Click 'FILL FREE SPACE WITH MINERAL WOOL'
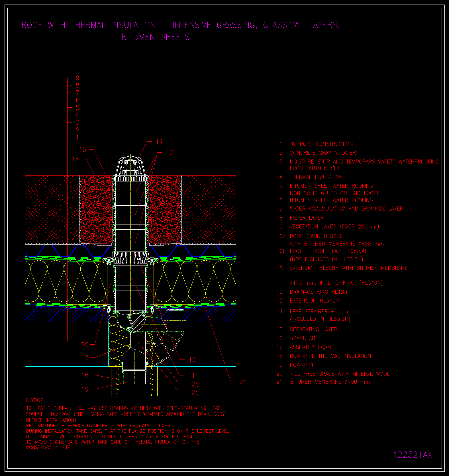The image size is (449, 476). (x=340, y=374)
